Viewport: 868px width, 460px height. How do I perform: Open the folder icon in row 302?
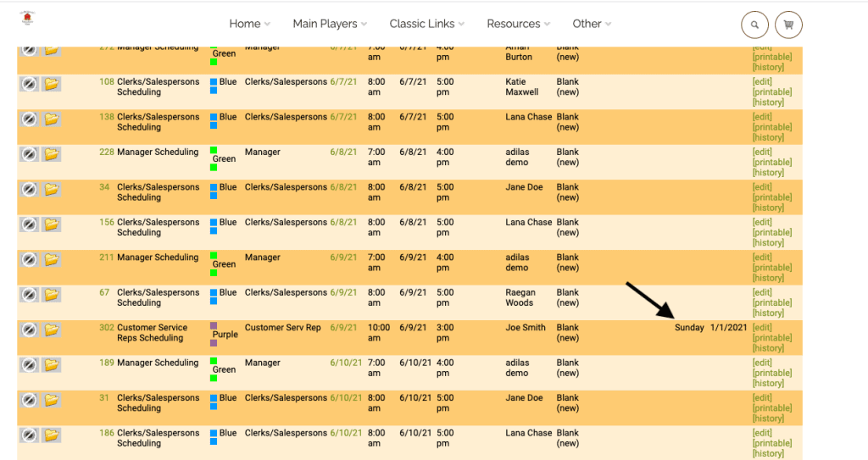[x=52, y=330]
